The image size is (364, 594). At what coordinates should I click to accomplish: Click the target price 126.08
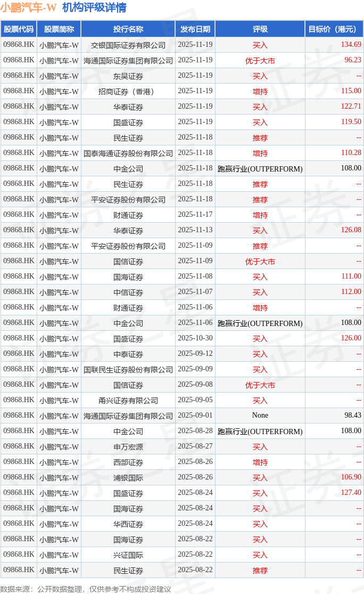pyautogui.click(x=351, y=230)
